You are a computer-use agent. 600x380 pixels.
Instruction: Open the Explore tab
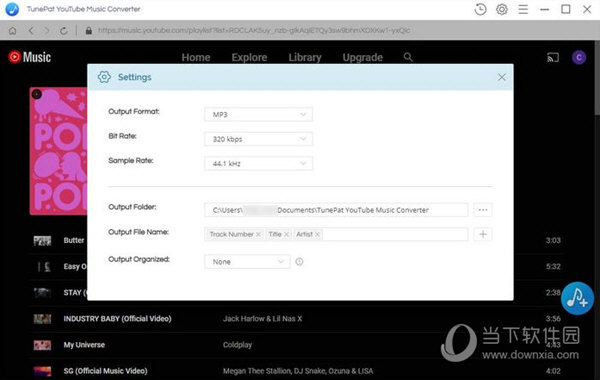coord(249,57)
